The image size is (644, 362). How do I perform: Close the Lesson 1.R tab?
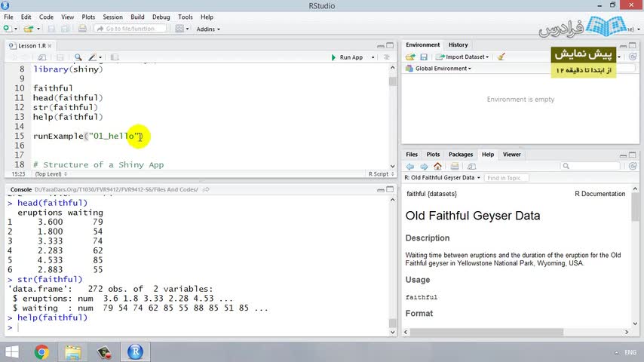pyautogui.click(x=50, y=45)
